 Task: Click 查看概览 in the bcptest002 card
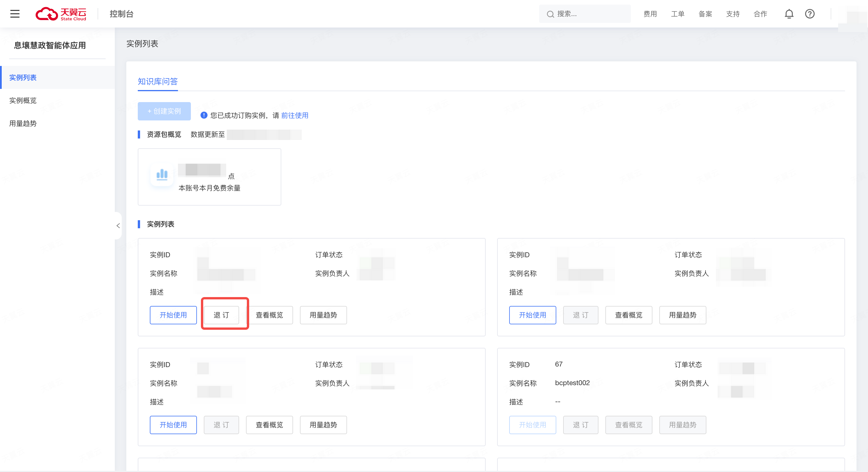tap(629, 425)
